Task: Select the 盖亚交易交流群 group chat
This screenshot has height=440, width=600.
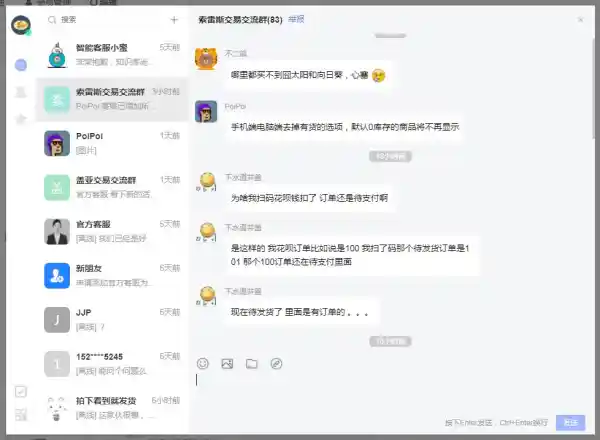Action: coord(112,187)
